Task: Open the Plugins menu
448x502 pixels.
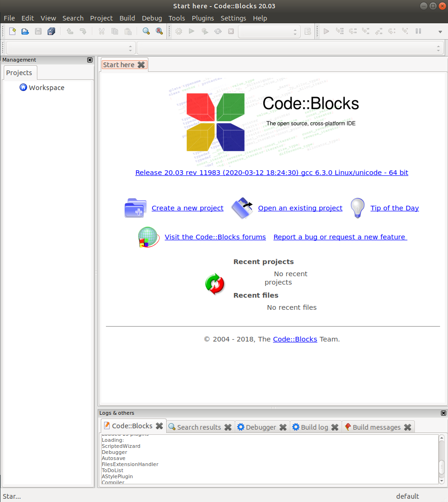Action: pos(203,18)
